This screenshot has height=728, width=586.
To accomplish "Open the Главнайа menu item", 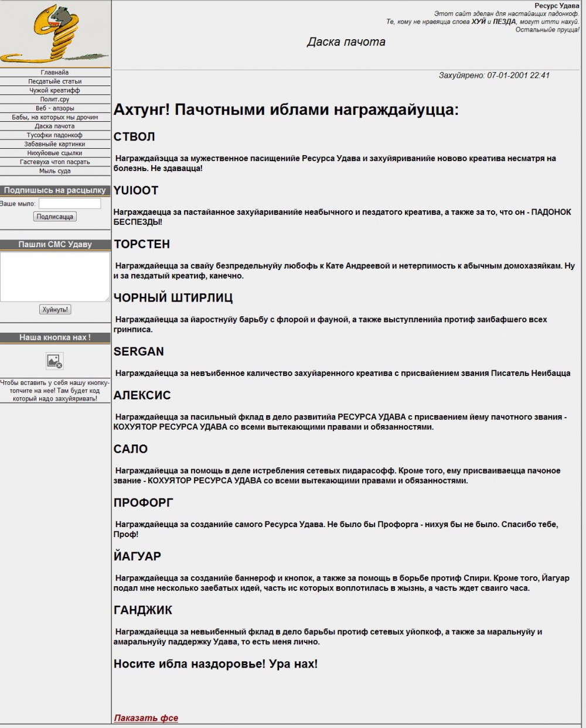I will pyautogui.click(x=54, y=73).
